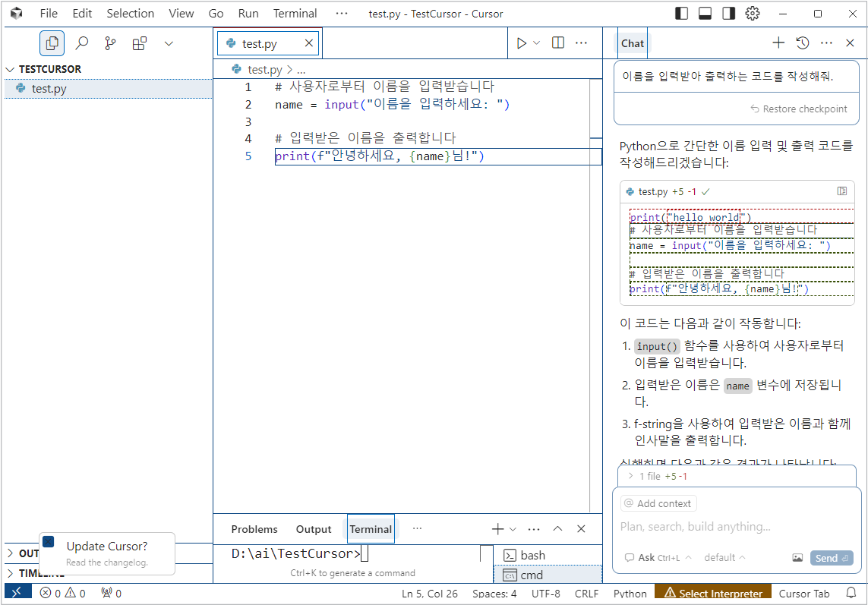Click Select Interpreter in status bar

point(713,593)
